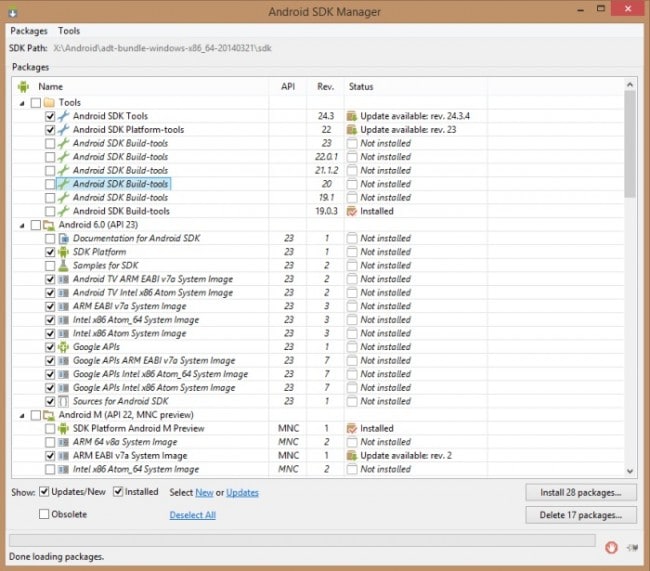
Task: Click the Intel x86 Atom_64 System Image icon for API 23
Action: click(x=63, y=320)
